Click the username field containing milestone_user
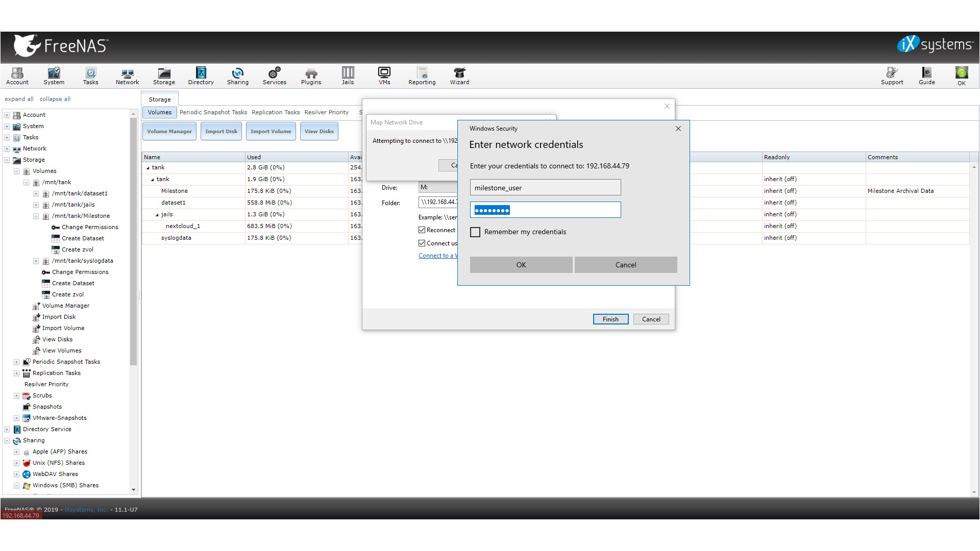Image resolution: width=980 pixels, height=551 pixels. point(545,187)
